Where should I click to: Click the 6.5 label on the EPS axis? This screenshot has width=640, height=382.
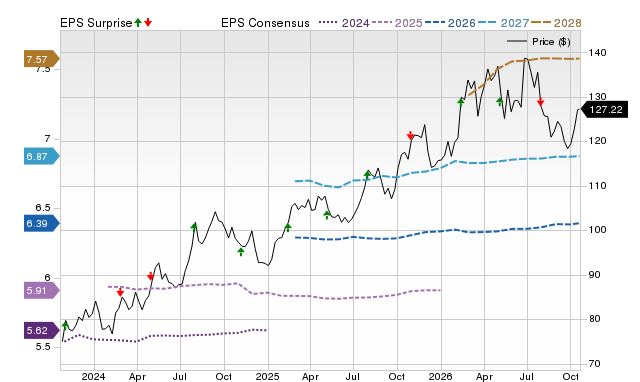42,208
